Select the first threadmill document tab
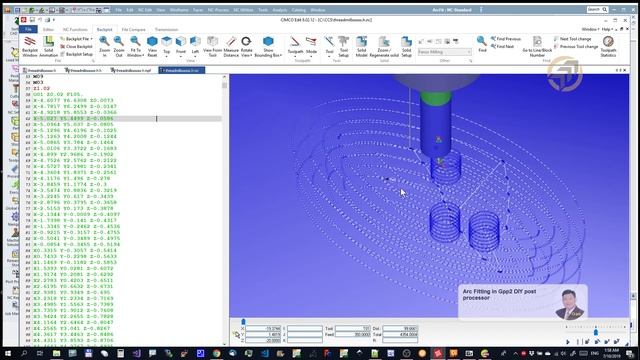Viewport: 640px width, 360px height. tap(40, 70)
